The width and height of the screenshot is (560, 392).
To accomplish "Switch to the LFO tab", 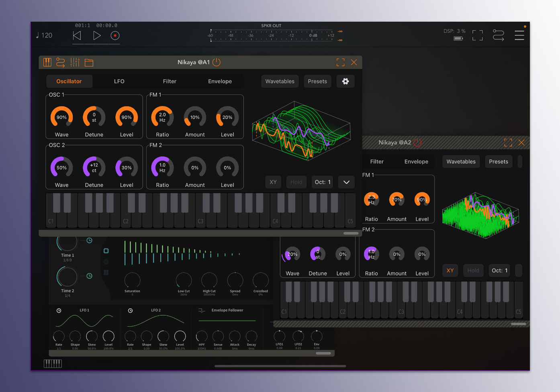I will point(119,82).
